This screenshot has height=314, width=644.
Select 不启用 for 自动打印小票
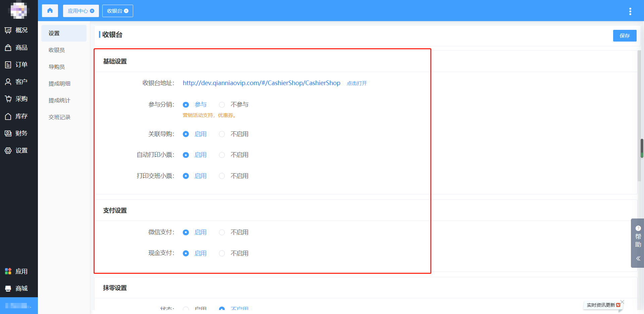[x=222, y=155]
